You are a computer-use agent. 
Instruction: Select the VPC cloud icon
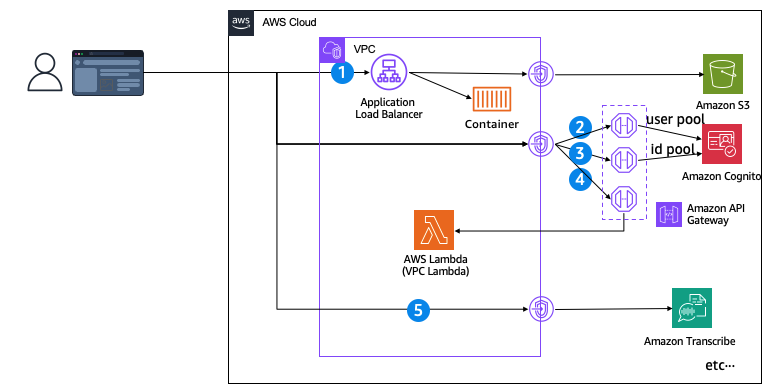pos(332,50)
